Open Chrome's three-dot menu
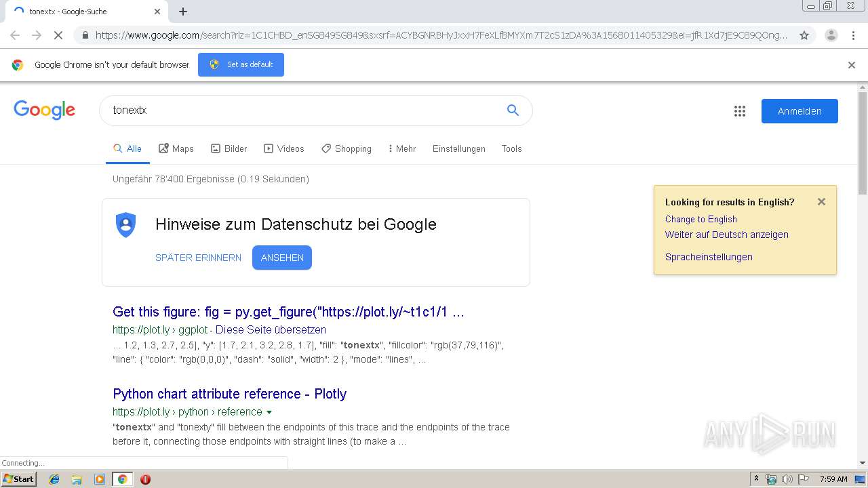Screen dimensions: 868x488 pos(853,35)
